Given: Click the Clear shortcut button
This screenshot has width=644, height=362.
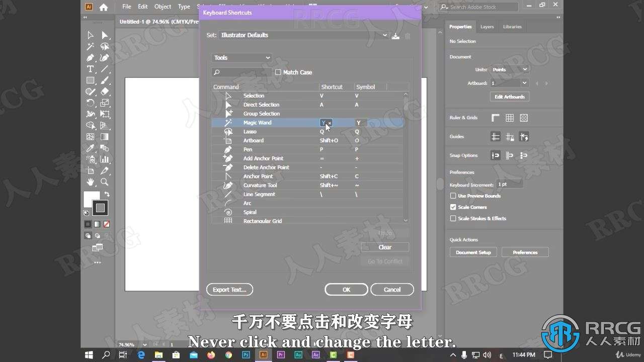Looking at the screenshot, I should [x=385, y=247].
